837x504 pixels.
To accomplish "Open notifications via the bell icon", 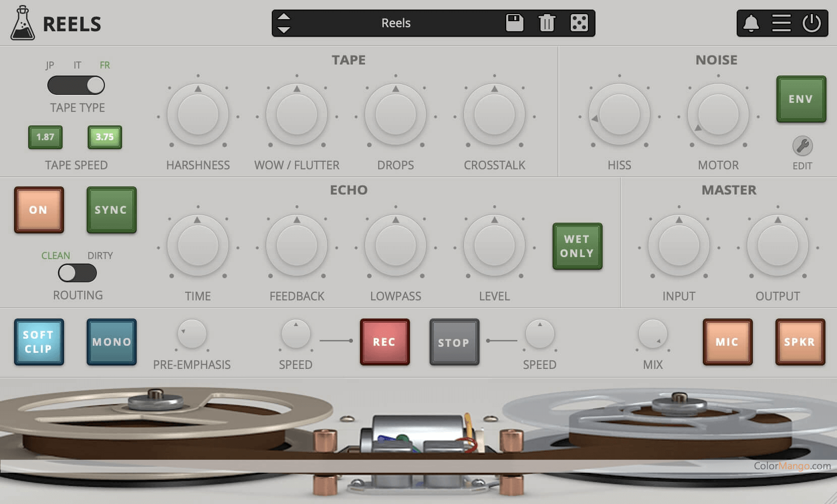I will point(751,23).
